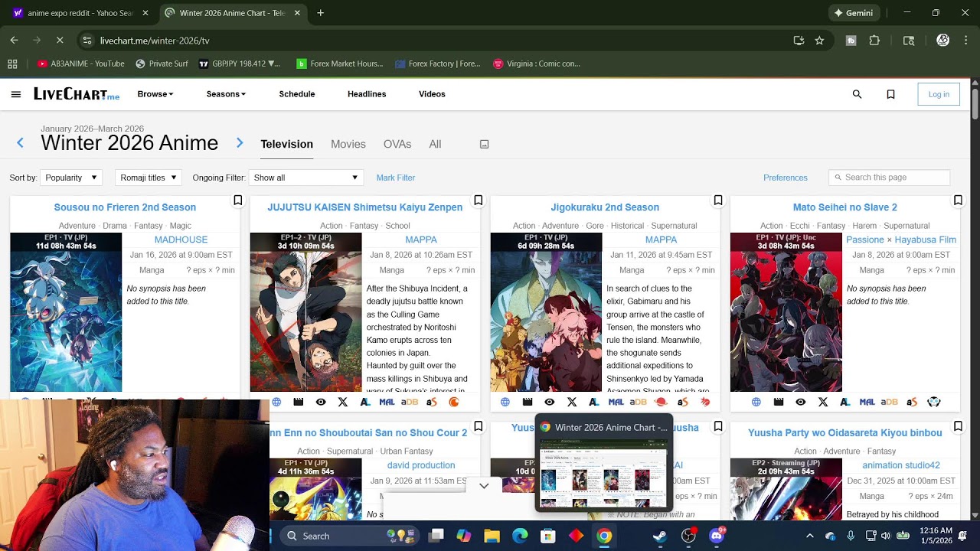Switch to the All tab
Screen dimensions: 980x551
(435, 144)
